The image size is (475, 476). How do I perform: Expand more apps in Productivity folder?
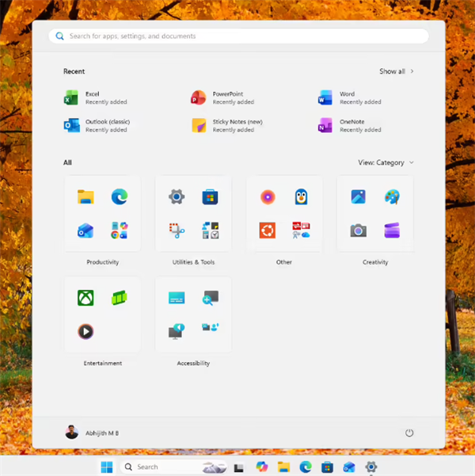(120, 230)
